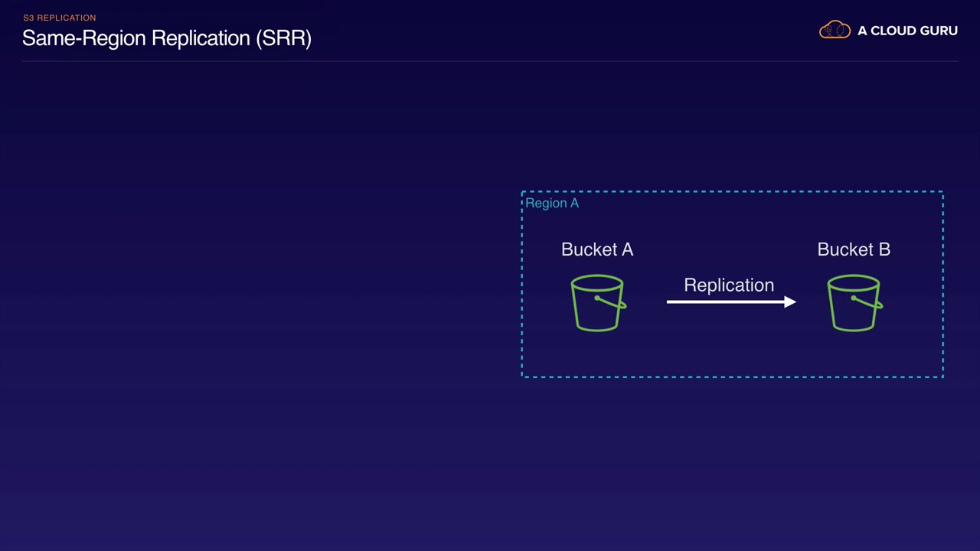Click the A Cloud Guru cloud logo

(x=835, y=31)
